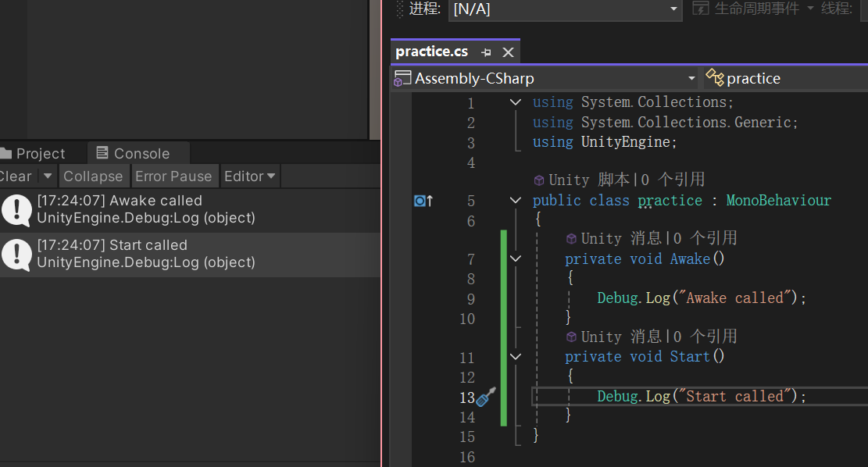
Task: Click the Clear button in the Console
Action: [13, 176]
